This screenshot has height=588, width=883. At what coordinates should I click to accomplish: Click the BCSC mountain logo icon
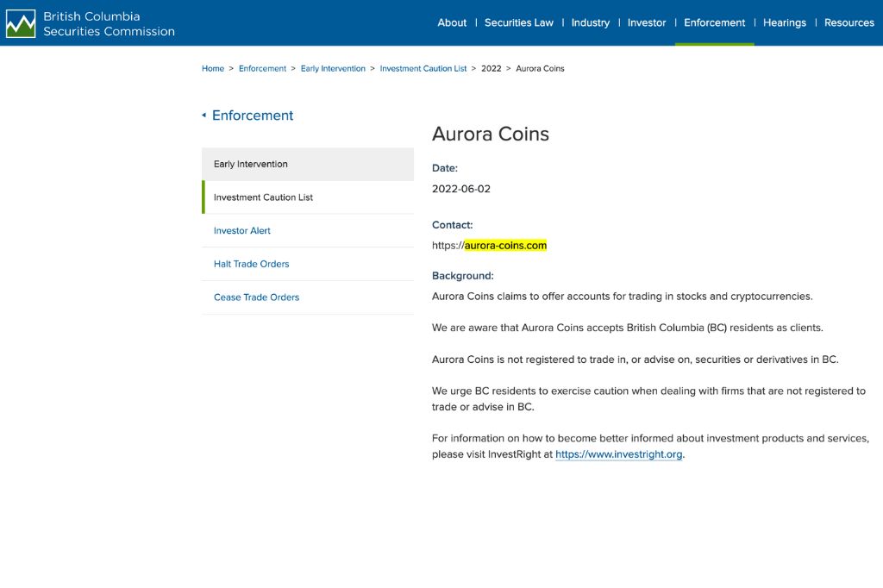21,23
